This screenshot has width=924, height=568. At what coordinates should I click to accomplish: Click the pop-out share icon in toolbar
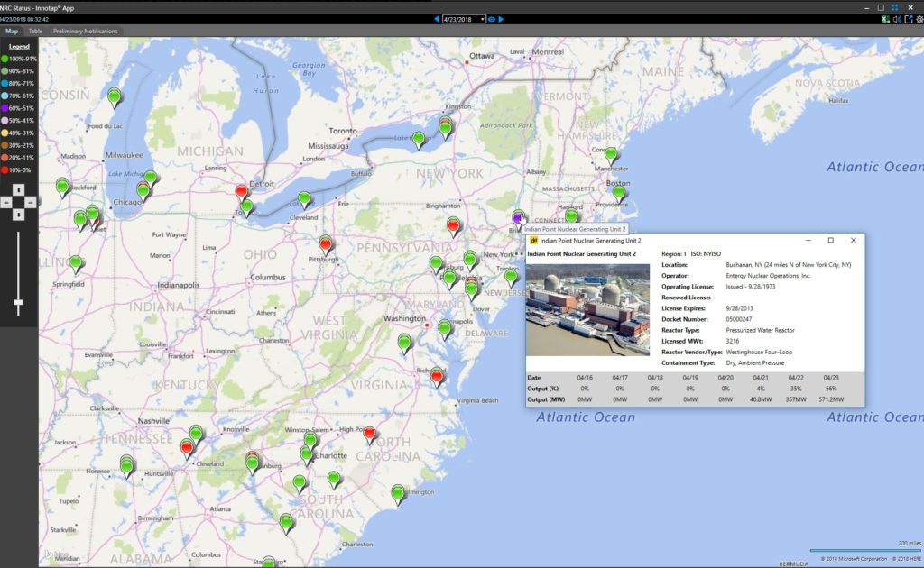point(908,20)
